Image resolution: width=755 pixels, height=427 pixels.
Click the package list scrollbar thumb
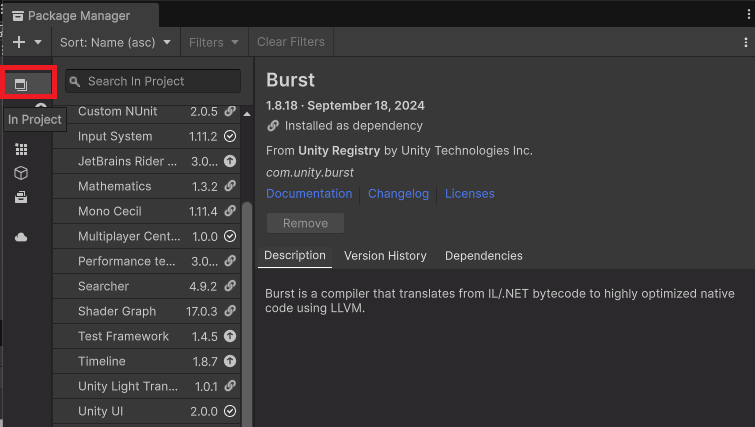[247, 314]
